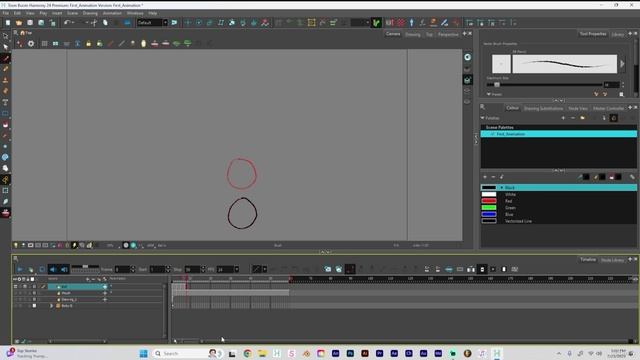Select the Blue colour swatch
This screenshot has width=640, height=360.
point(489,214)
